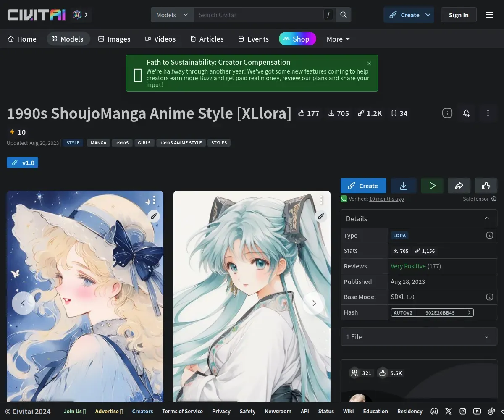Go to the Home tab
Viewport: 504px width, 420px height.
(x=22, y=39)
